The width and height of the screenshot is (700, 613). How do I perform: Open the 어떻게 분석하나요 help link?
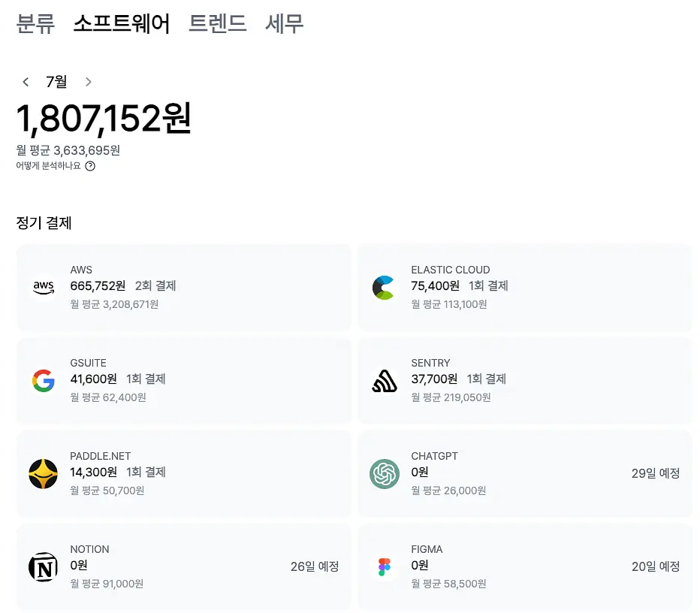48,166
